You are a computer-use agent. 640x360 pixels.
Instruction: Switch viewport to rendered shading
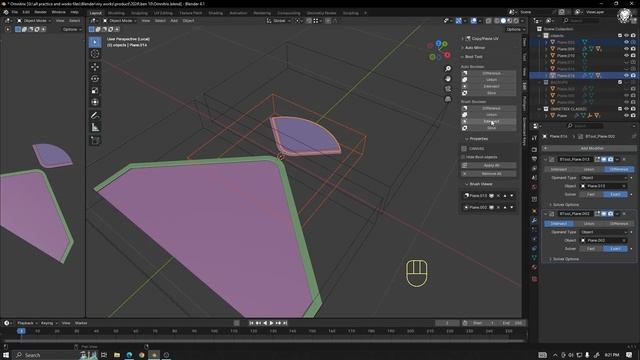click(516, 21)
